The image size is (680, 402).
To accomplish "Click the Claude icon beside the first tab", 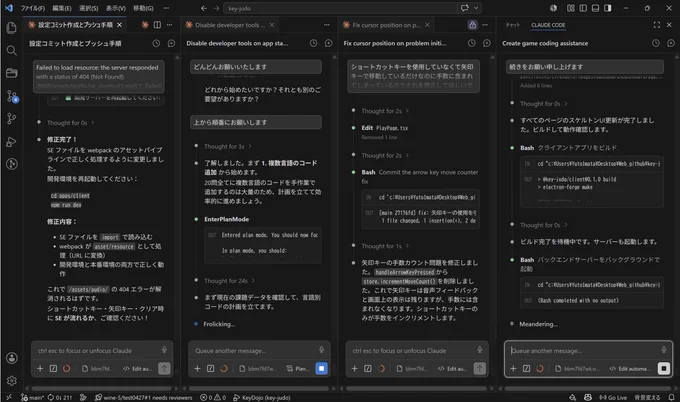I will click(145, 25).
